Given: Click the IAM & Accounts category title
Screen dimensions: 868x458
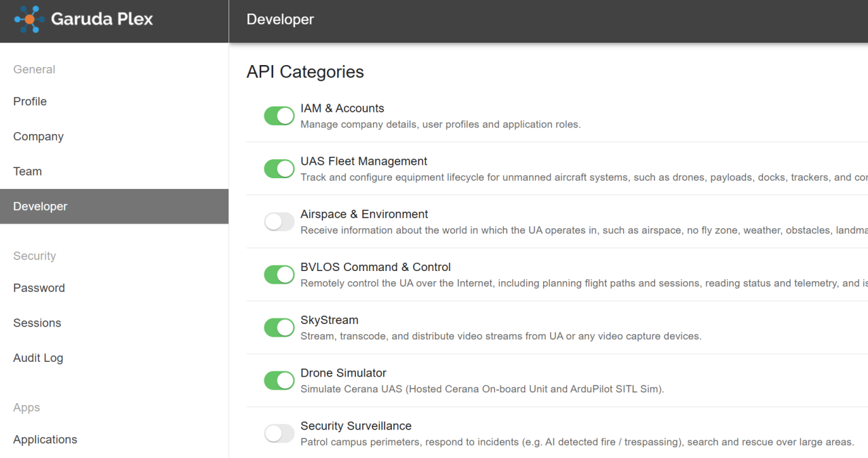Looking at the screenshot, I should point(342,108).
